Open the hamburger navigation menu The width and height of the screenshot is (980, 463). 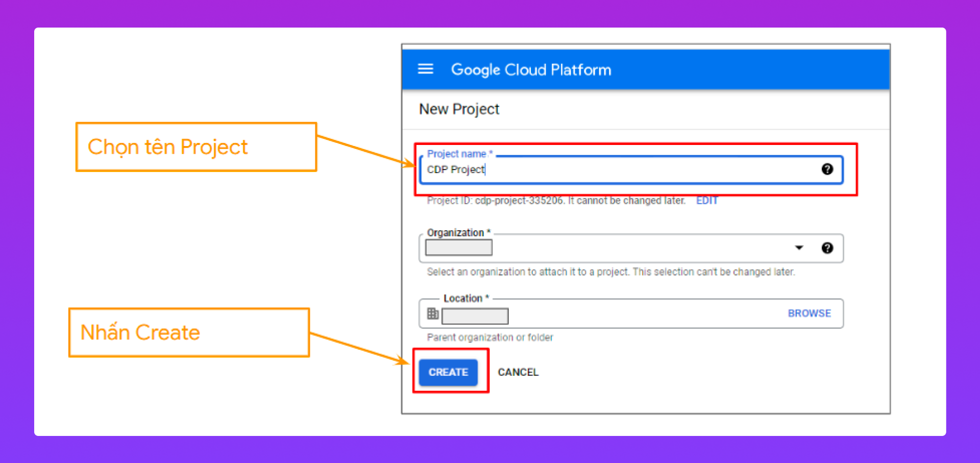425,69
